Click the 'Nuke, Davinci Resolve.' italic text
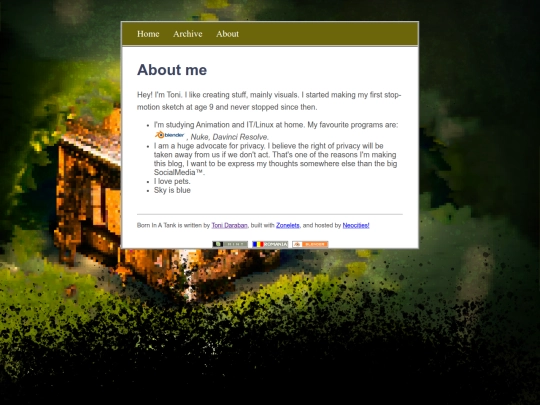 tap(230, 137)
